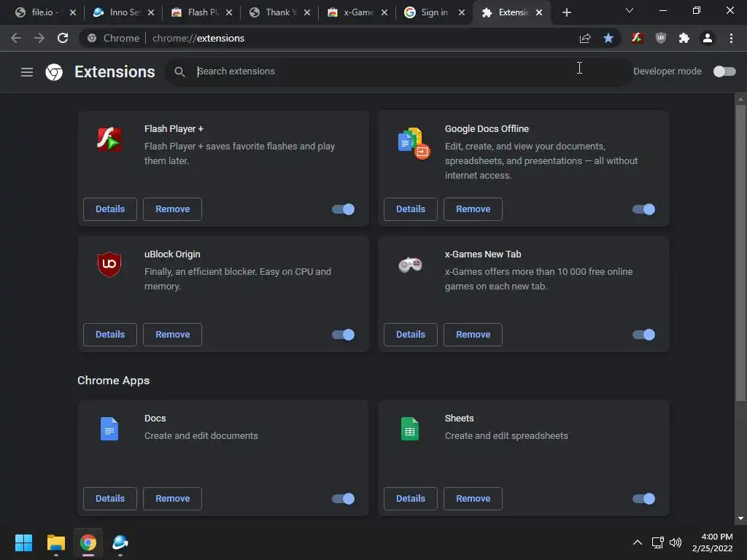Open Details for Google Docs Offline
Viewport: 747px width, 560px height.
click(411, 209)
